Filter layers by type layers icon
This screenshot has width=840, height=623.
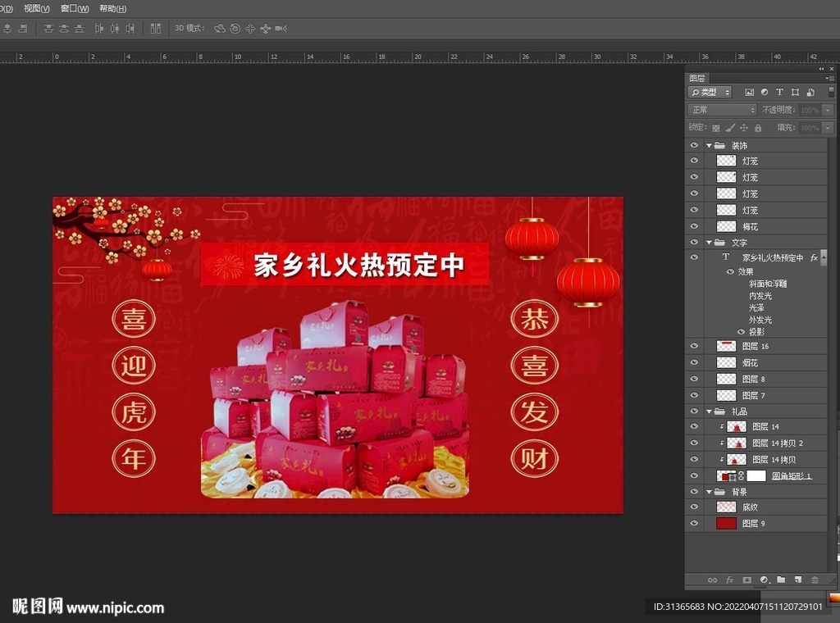pos(779,92)
